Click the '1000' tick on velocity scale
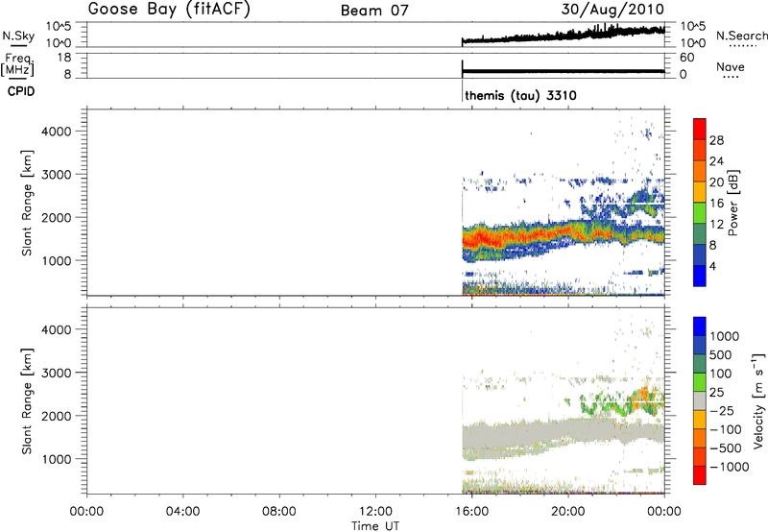The height and width of the screenshot is (532, 768). click(x=725, y=336)
